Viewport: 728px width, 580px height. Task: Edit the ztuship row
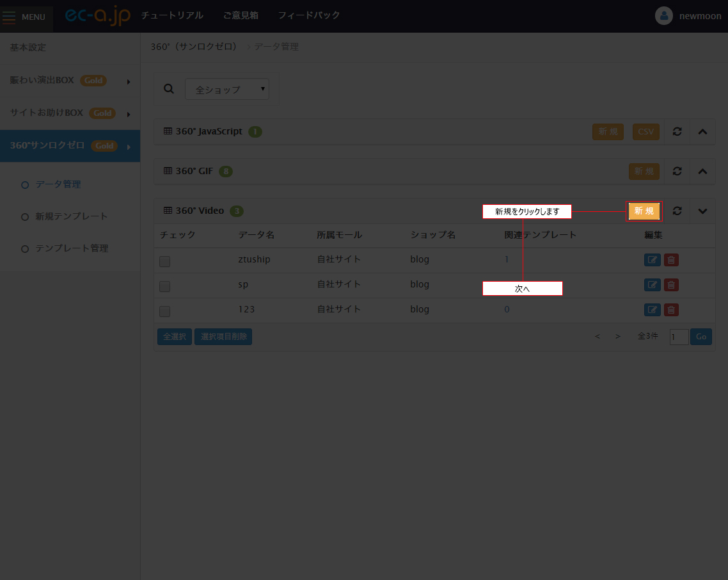(652, 260)
